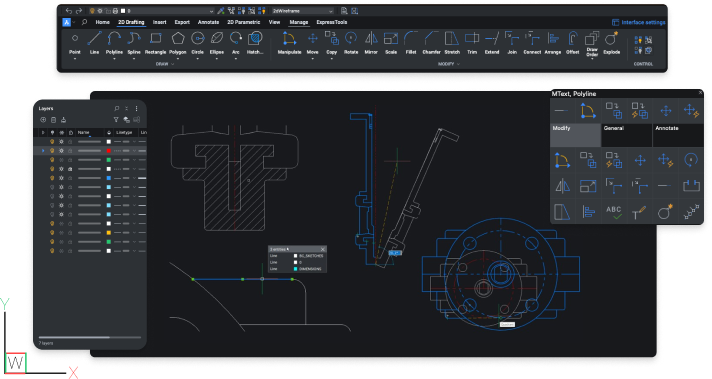Viewport: 712px width, 379px height.
Task: Toggle freeze sun icon on first layer
Action: tap(61, 142)
